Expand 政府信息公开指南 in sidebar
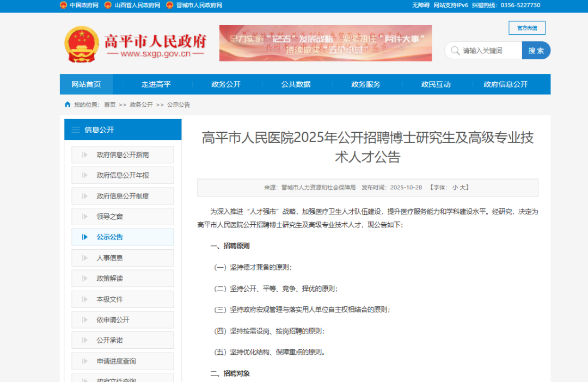 (x=122, y=155)
